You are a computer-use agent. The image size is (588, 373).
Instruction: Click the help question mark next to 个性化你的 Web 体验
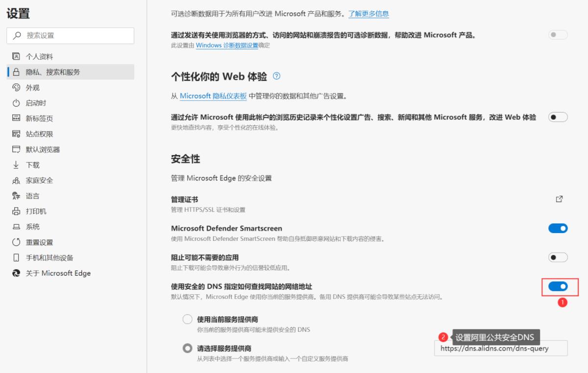[277, 76]
